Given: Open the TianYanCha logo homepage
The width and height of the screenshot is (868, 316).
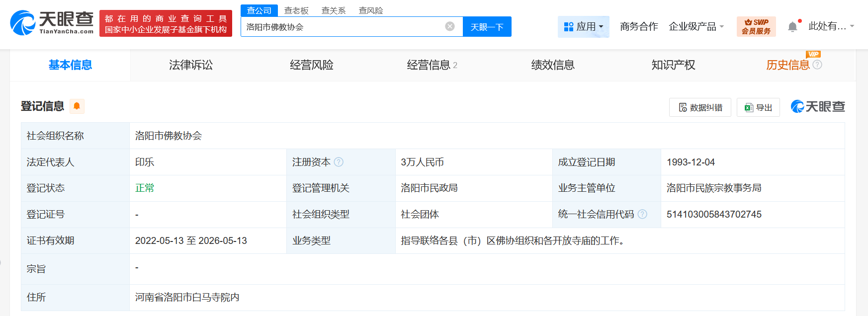Looking at the screenshot, I should click(52, 23).
